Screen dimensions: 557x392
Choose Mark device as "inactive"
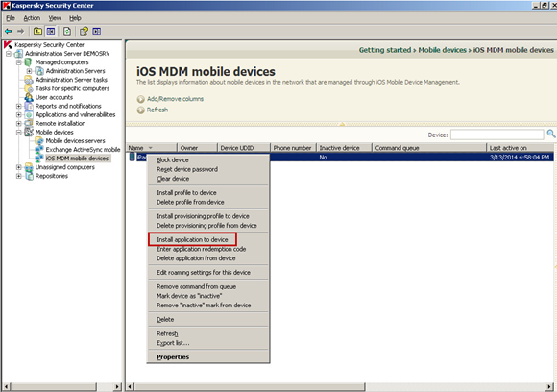[208, 296]
